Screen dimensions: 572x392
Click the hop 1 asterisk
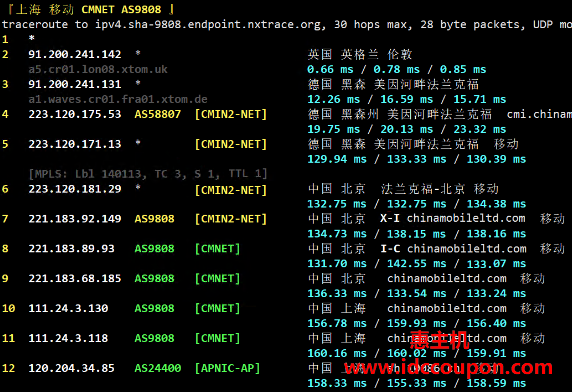(x=32, y=38)
